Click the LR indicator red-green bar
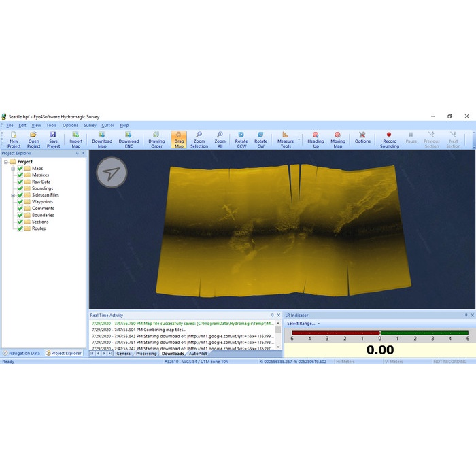476x476 pixels. (x=379, y=333)
